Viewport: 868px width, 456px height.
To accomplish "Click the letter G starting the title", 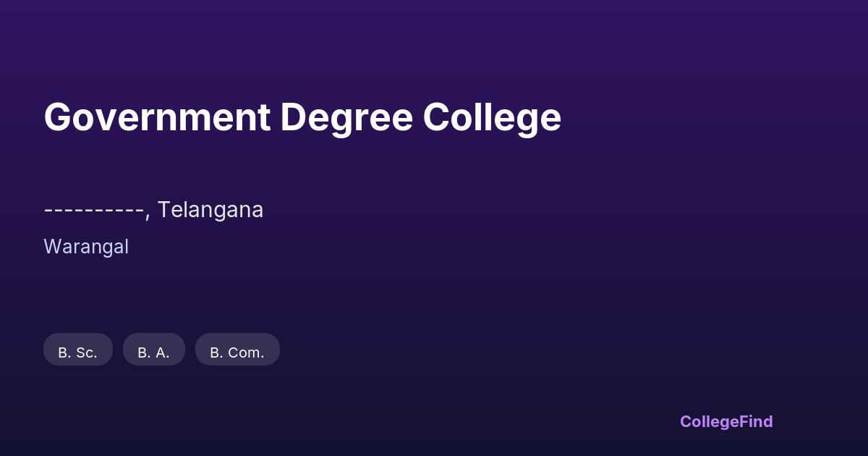I will coord(58,117).
